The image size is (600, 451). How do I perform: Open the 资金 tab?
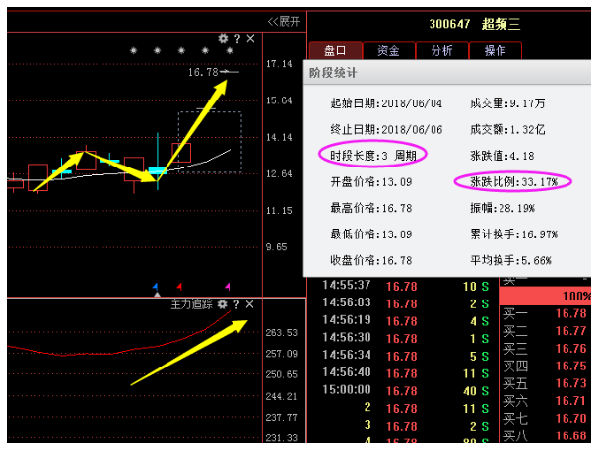pyautogui.click(x=388, y=50)
